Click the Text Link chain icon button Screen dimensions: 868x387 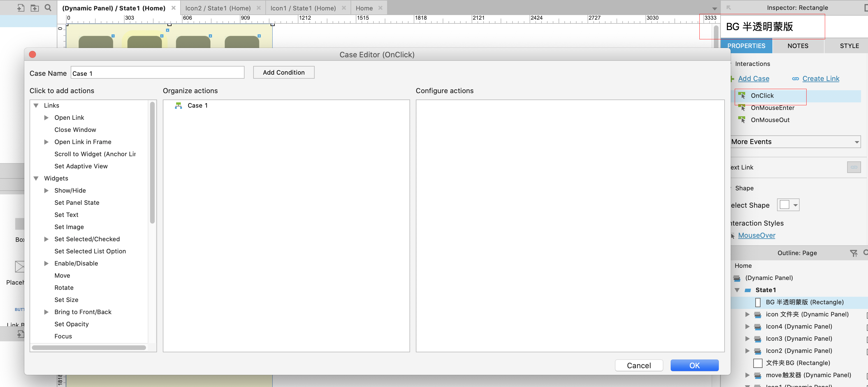click(854, 167)
